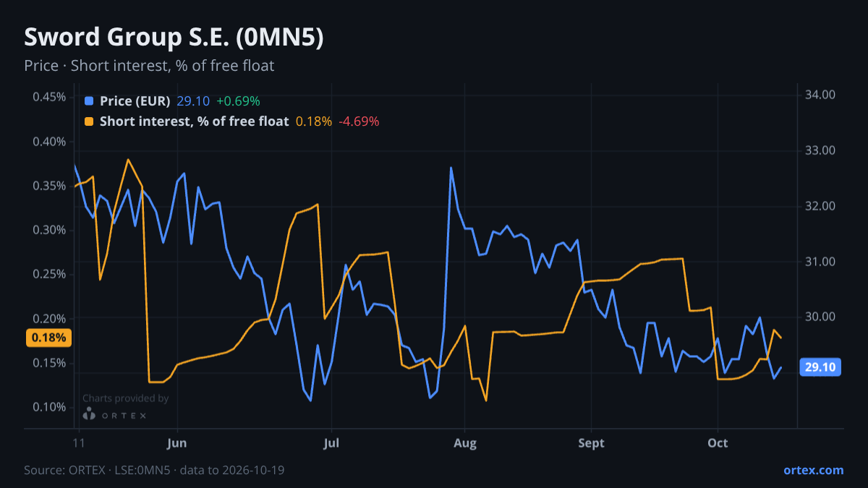Select the Short interest, % of free float legend label
Image resolution: width=868 pixels, height=488 pixels.
195,121
